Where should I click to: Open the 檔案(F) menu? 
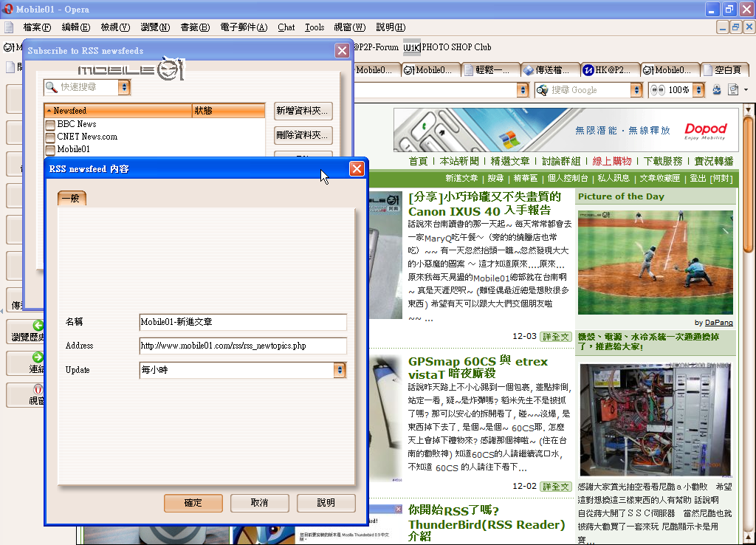37,27
